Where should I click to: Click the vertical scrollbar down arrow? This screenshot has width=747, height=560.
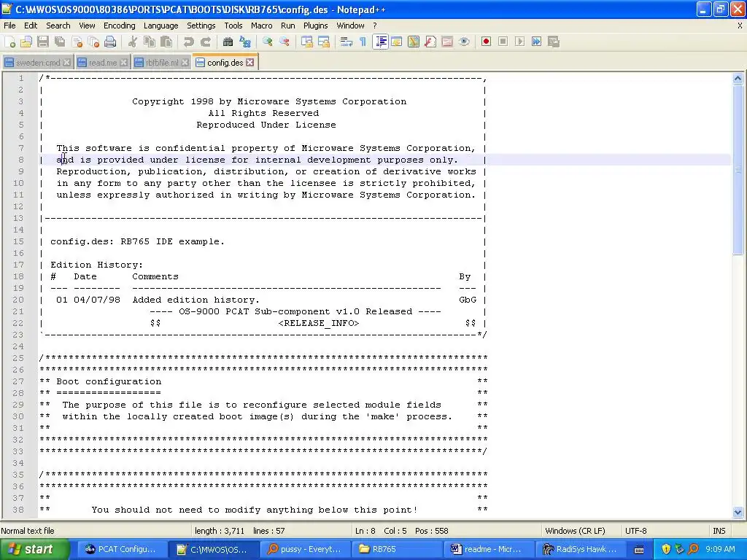pos(738,513)
